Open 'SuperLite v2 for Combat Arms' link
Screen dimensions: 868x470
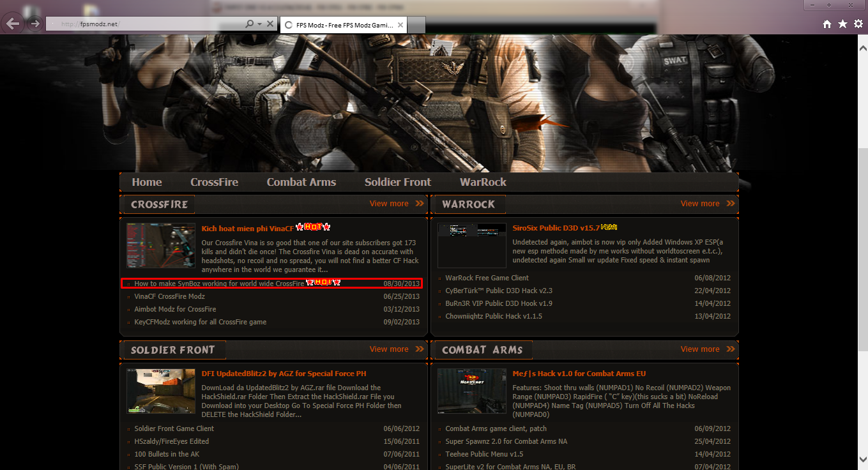point(510,466)
